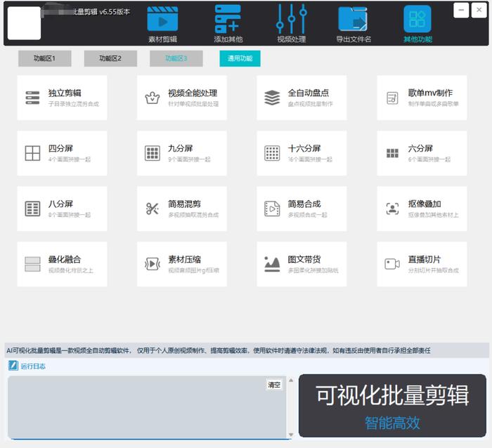This screenshot has height=448, width=492.
Task: Click the 8个画面拼接一起 subtitle
Action: 70,215
